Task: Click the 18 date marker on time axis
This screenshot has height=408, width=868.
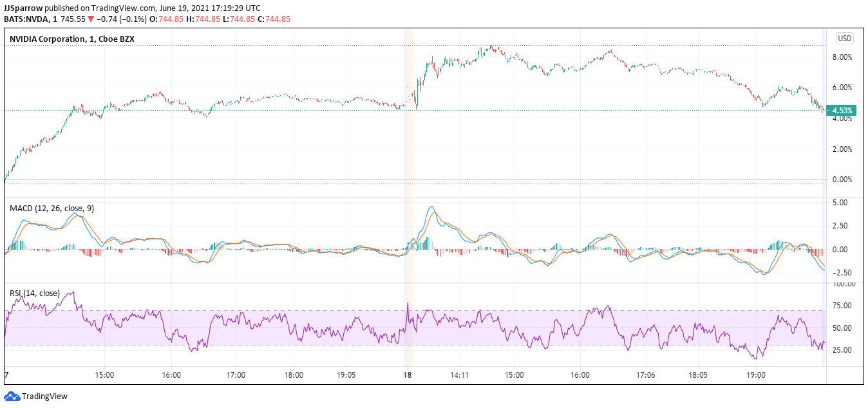Action: 407,375
